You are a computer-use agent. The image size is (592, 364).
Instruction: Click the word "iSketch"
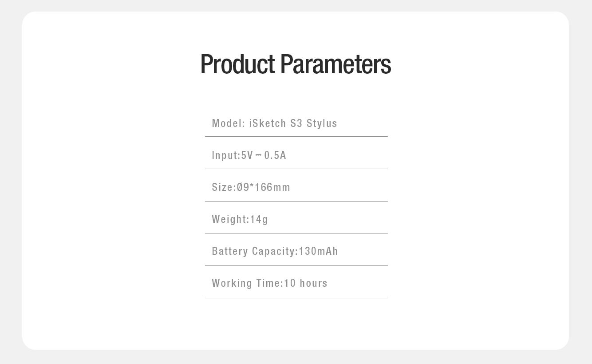tap(268, 123)
